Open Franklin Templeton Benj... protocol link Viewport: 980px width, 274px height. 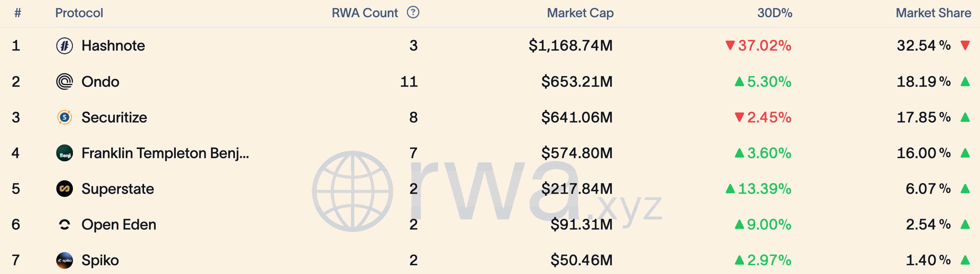pyautogui.click(x=165, y=153)
